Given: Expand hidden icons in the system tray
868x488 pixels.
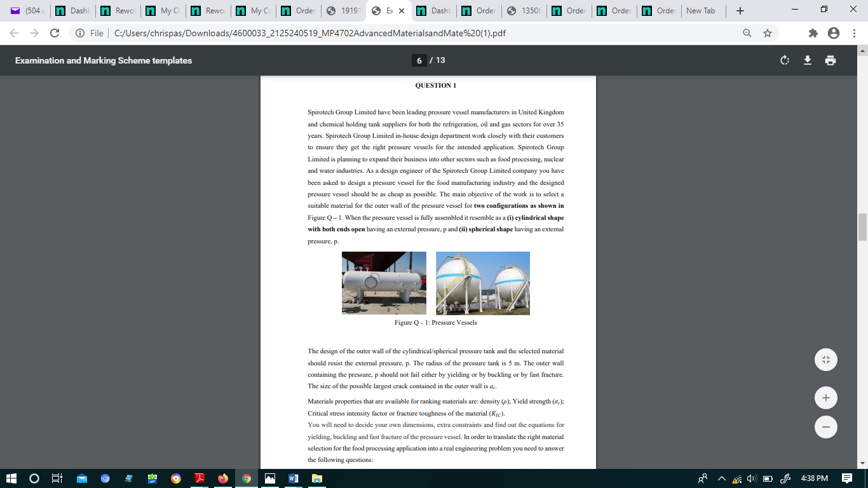Looking at the screenshot, I should (721, 478).
